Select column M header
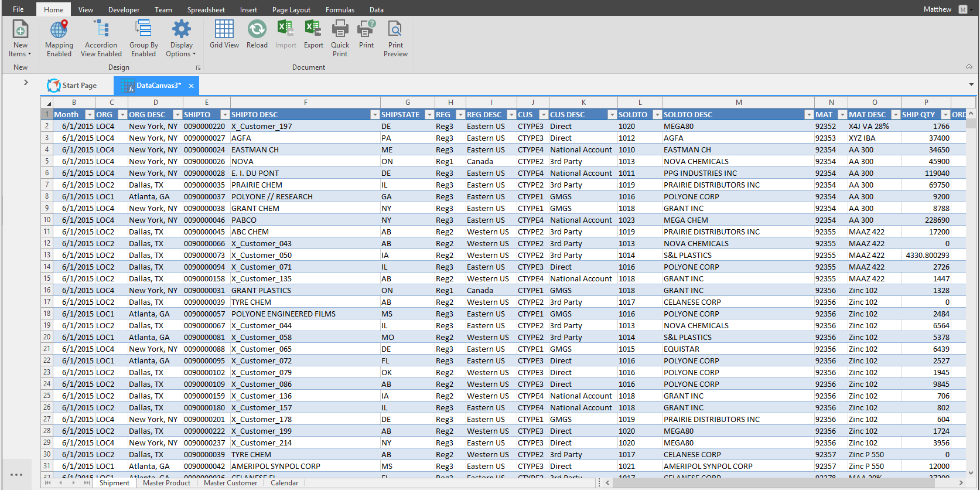Viewport: 980px width, 490px height. point(739,103)
